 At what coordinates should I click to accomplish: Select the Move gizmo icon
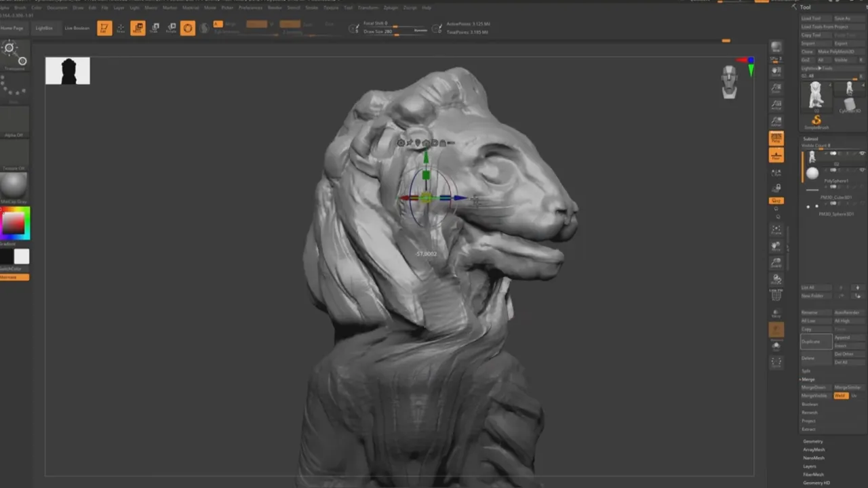(x=138, y=28)
